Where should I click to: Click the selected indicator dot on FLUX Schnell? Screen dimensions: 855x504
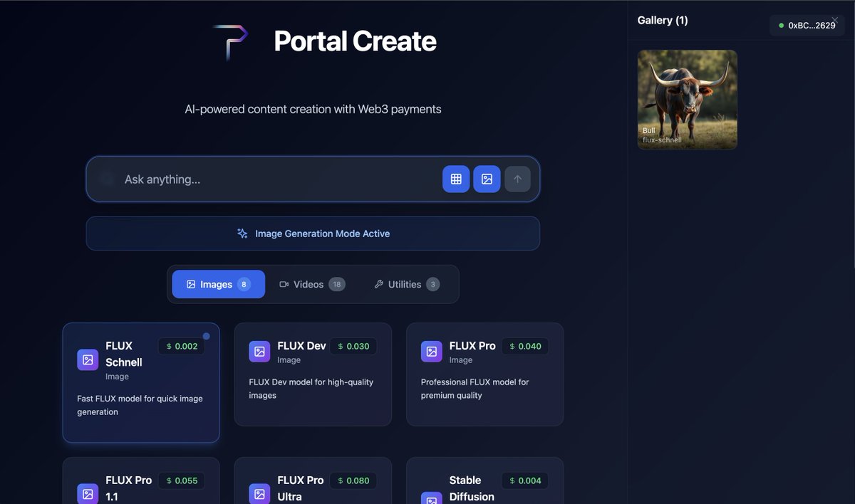pyautogui.click(x=207, y=336)
